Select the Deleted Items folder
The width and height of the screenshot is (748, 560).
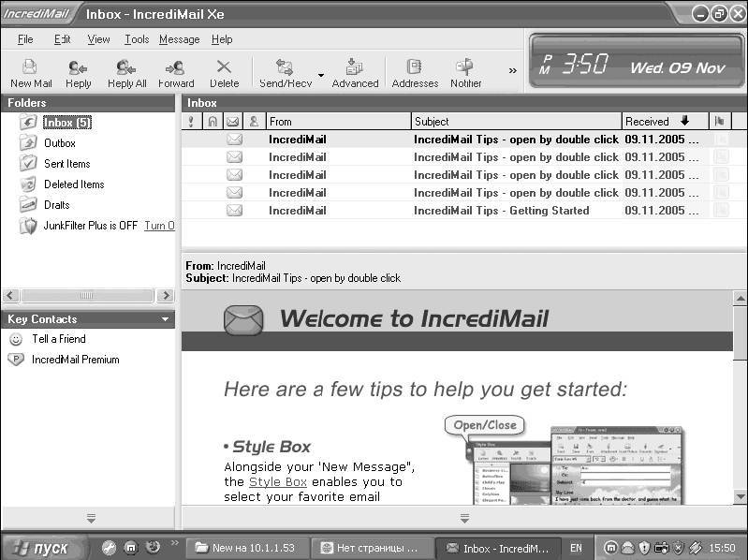tap(74, 184)
